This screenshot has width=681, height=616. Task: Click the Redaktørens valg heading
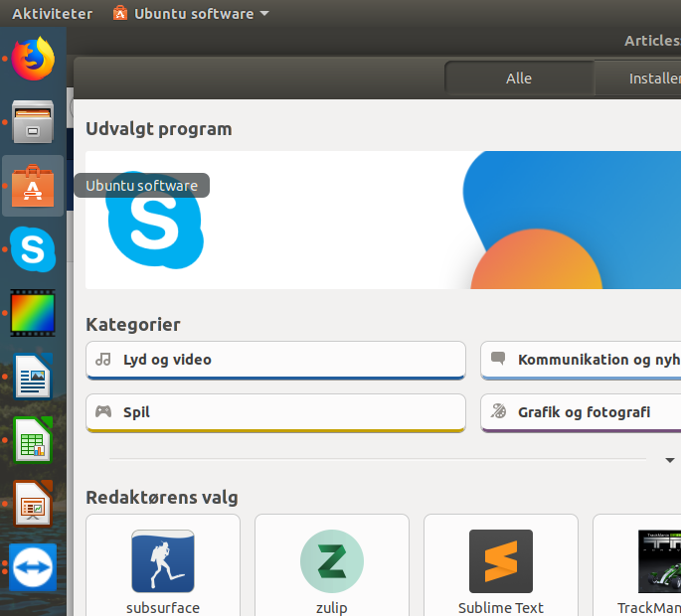(x=162, y=498)
